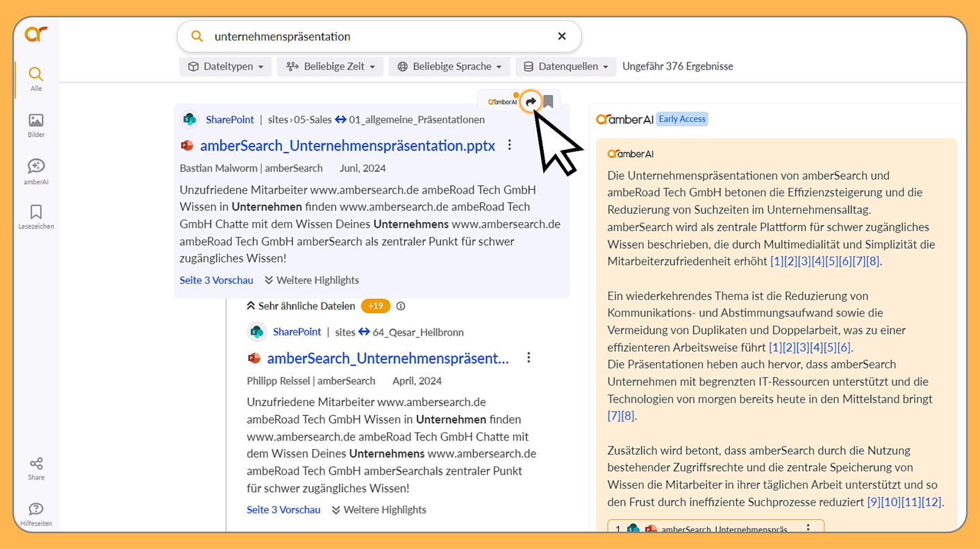Open amberSearch_Unternehmenspräsentation.pptx

coord(347,146)
